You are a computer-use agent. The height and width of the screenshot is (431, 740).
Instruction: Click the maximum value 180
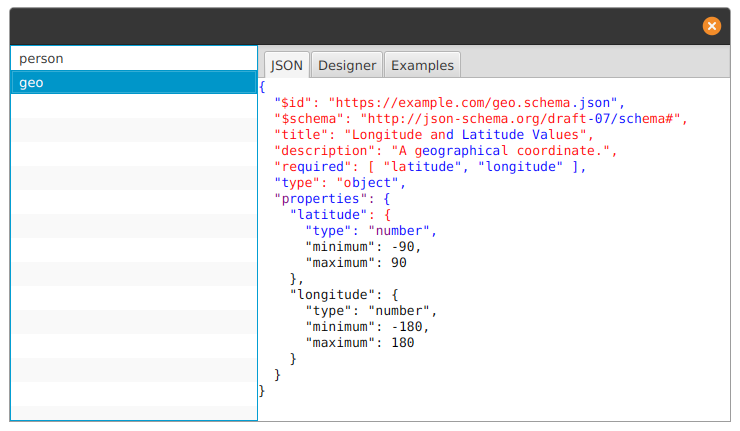click(x=403, y=343)
